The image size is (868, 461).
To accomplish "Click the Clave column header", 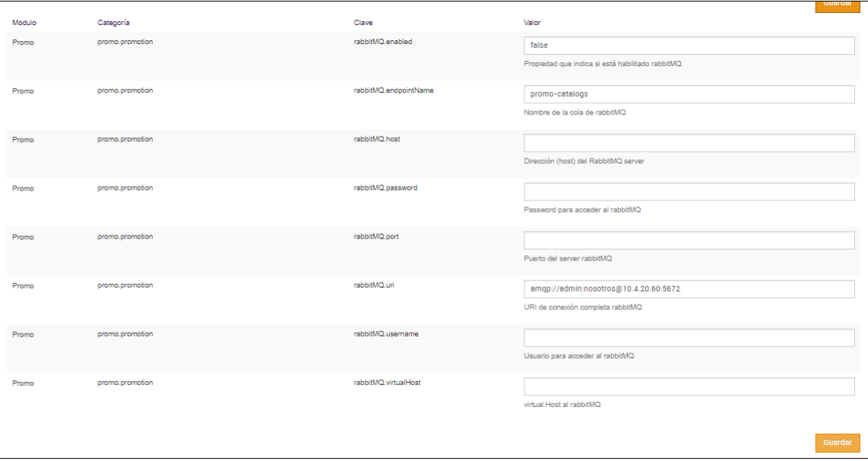I will point(363,23).
